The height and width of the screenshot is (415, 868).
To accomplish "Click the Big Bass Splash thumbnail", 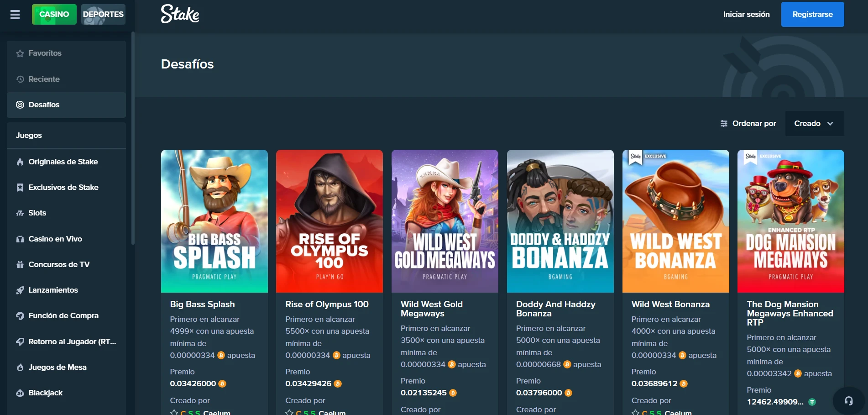I will [x=214, y=221].
